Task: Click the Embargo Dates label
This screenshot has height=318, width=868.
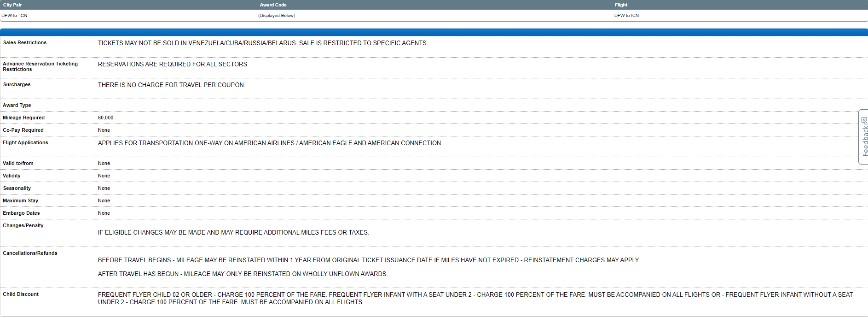Action: (x=21, y=213)
